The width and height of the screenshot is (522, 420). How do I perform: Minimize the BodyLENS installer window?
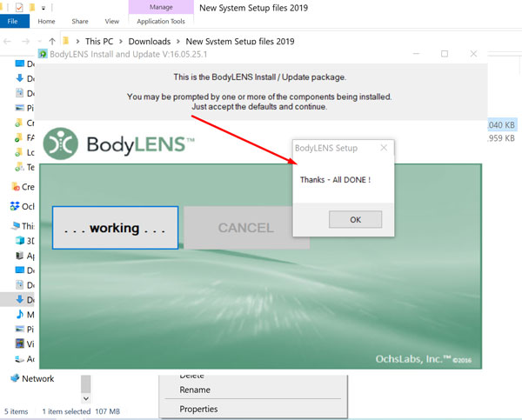[416, 54]
